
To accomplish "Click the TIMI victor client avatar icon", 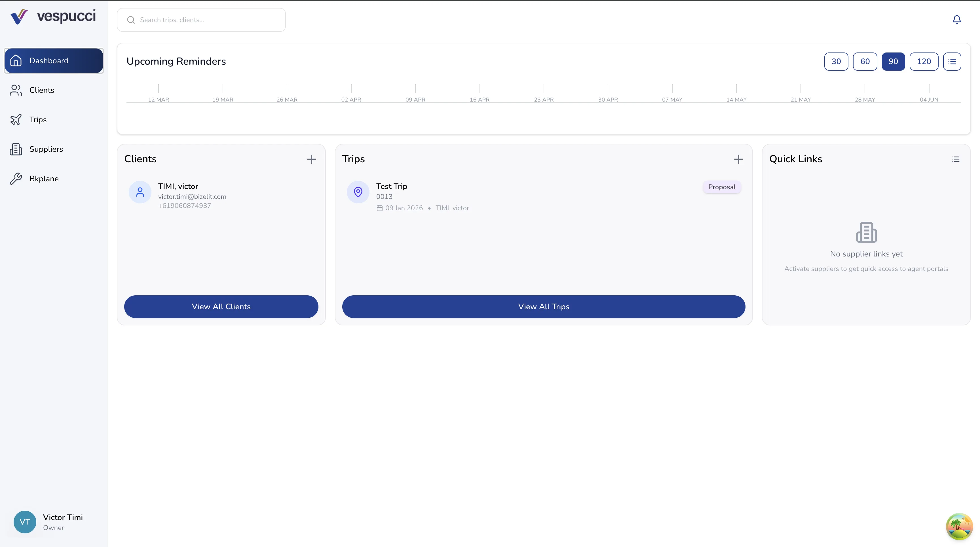I will pyautogui.click(x=140, y=192).
